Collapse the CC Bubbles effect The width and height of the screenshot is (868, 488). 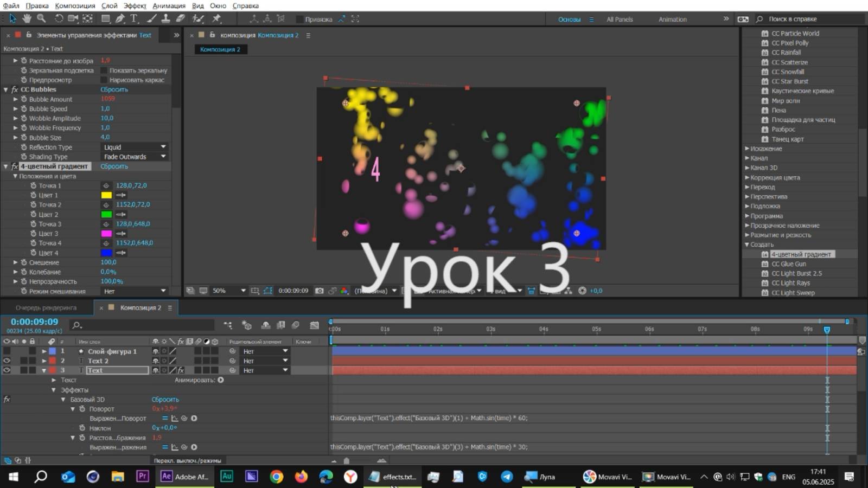click(x=5, y=89)
